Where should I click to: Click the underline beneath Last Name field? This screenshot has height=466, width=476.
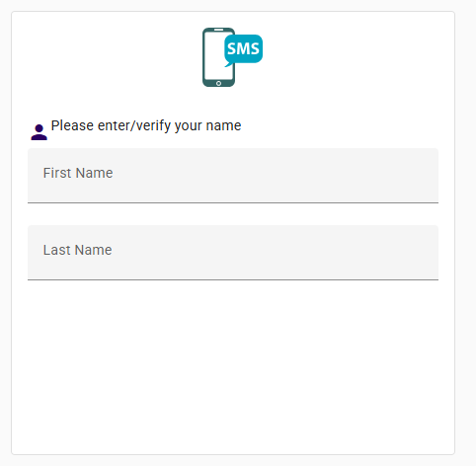point(233,279)
